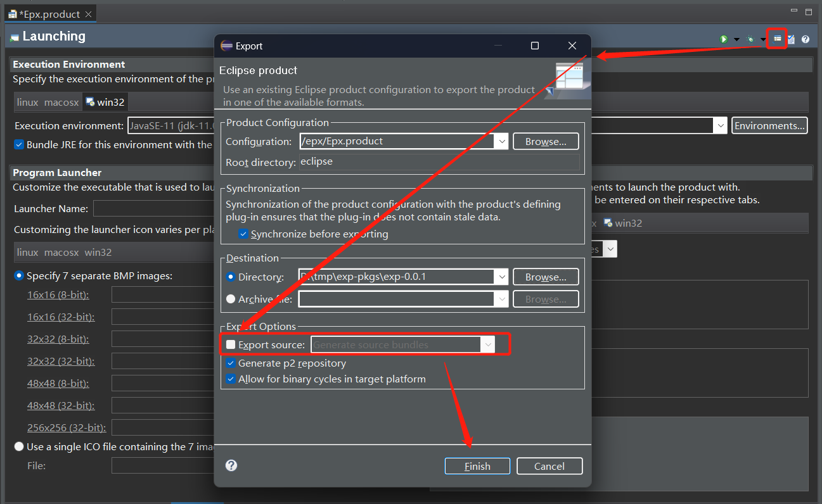This screenshot has height=504, width=822.
Task: Toggle Bundle JRE for this environment checkbox
Action: (x=19, y=144)
